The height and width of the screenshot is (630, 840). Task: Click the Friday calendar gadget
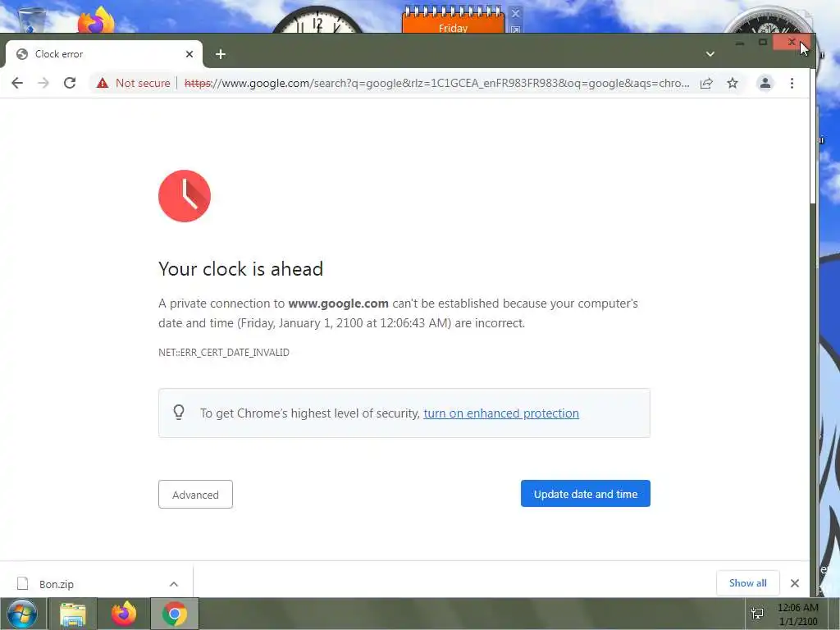pyautogui.click(x=453, y=21)
